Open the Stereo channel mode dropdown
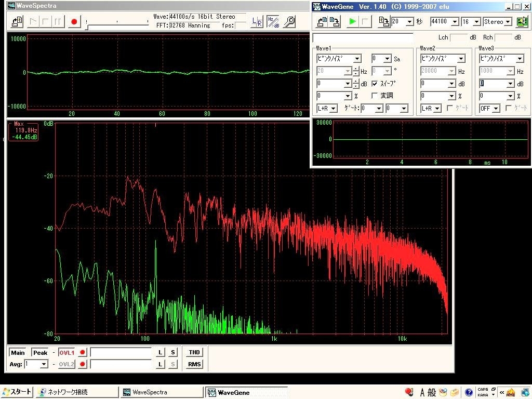 coord(508,22)
